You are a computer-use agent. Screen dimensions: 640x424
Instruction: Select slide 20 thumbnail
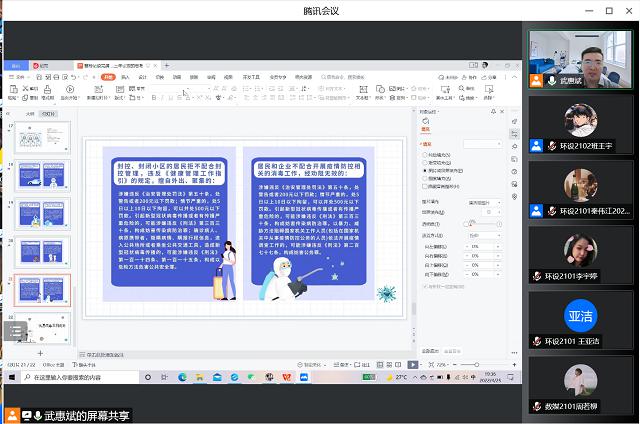42,252
